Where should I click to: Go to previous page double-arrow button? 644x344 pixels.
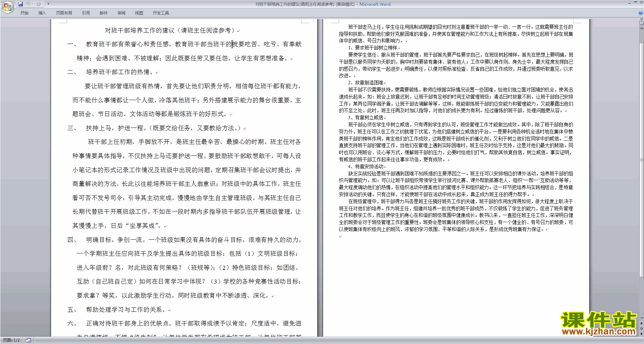point(642,324)
